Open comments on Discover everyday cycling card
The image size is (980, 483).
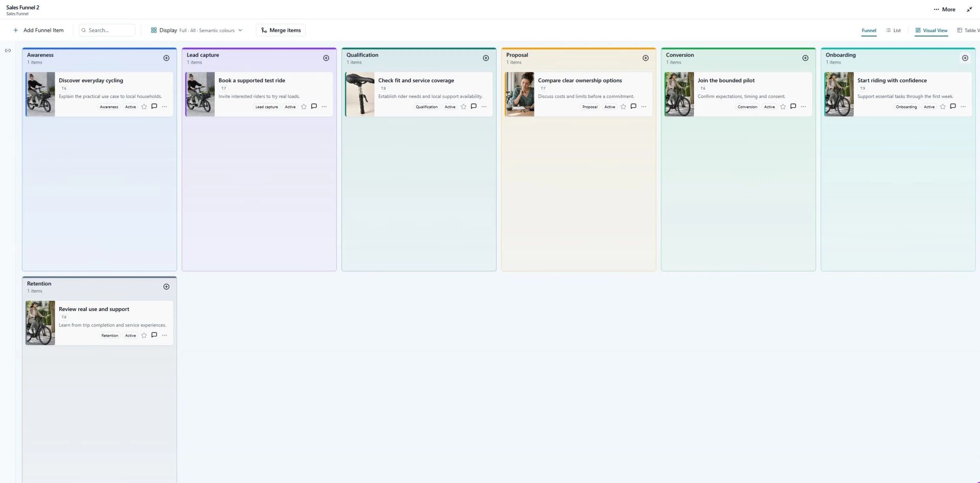click(x=154, y=107)
